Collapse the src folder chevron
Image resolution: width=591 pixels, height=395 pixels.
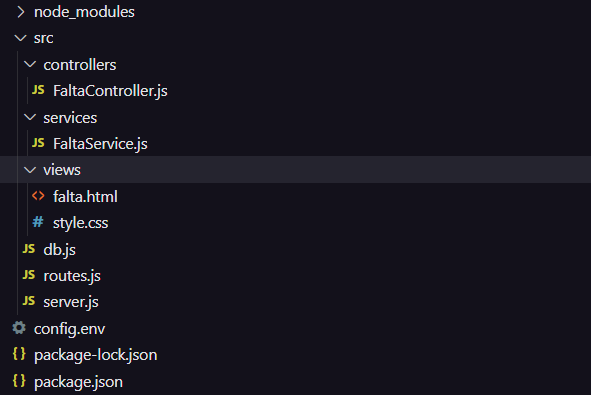click(x=20, y=38)
